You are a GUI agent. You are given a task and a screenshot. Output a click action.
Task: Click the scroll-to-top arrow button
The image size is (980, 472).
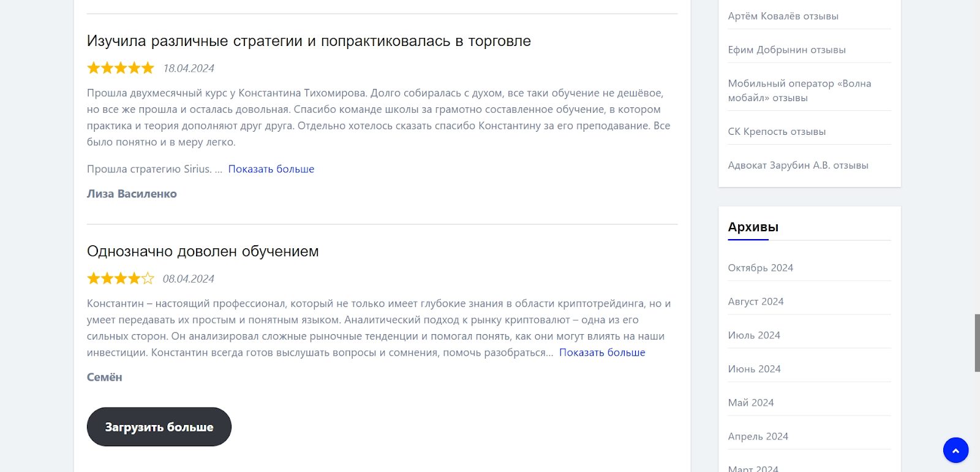pyautogui.click(x=956, y=451)
